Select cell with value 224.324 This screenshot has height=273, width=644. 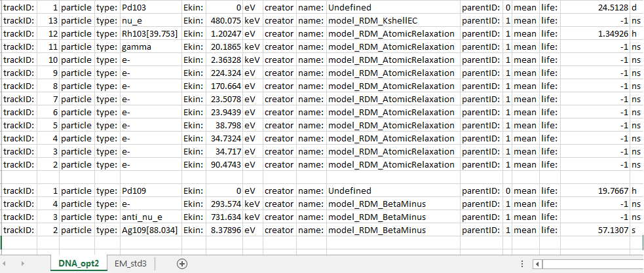(x=224, y=73)
